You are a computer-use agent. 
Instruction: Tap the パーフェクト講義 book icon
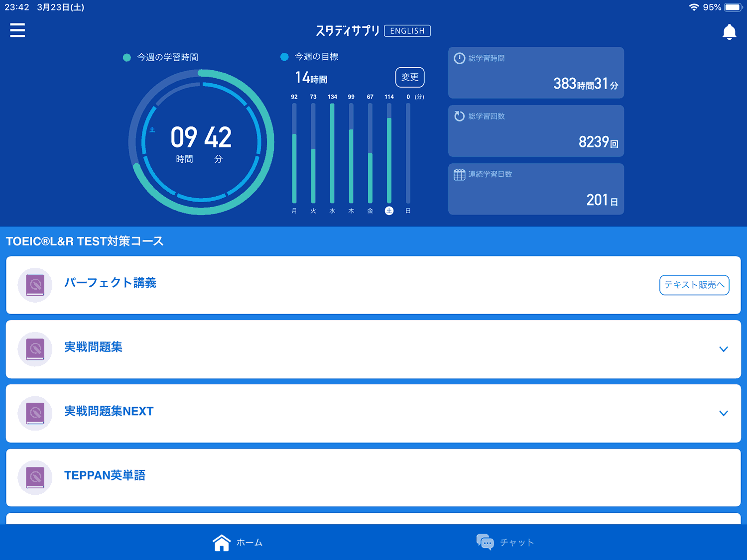click(35, 285)
